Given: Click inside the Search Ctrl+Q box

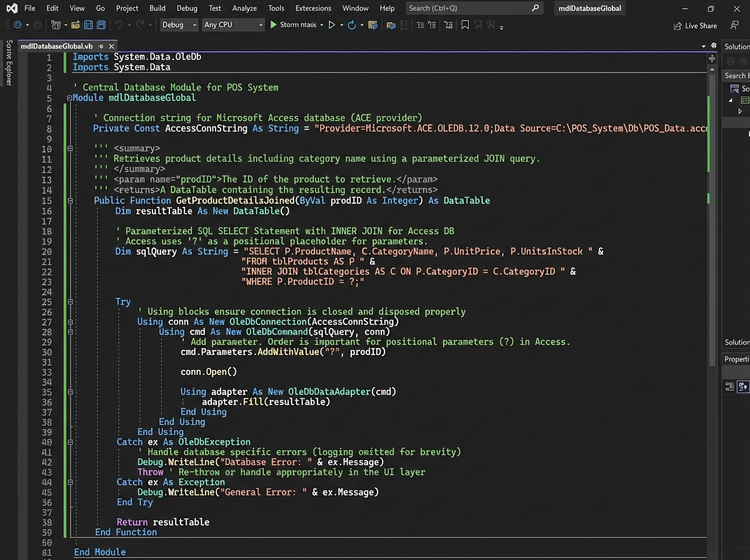Looking at the screenshot, I should [469, 8].
